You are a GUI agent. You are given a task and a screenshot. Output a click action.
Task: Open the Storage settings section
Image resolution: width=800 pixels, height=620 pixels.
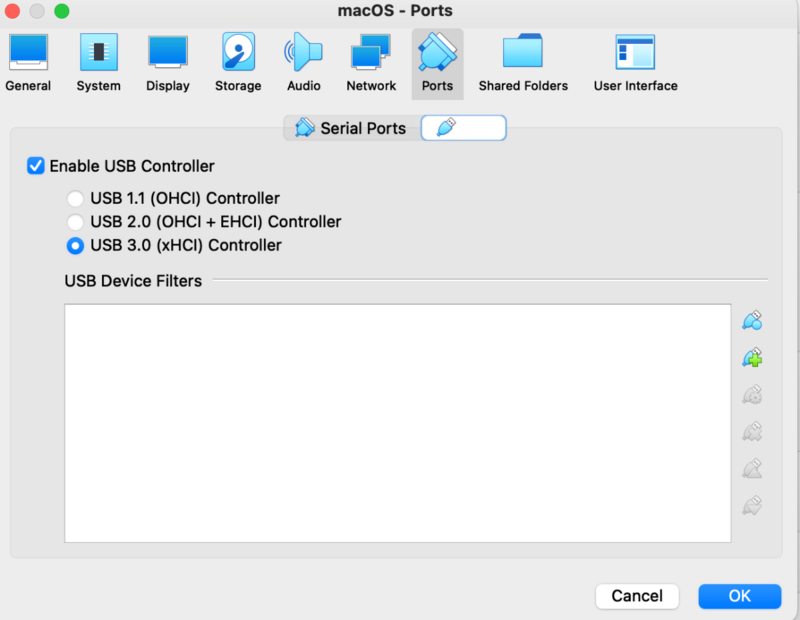pos(238,63)
